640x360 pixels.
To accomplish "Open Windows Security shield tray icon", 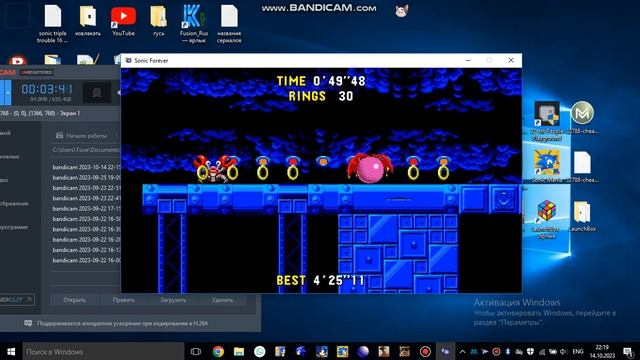I will point(530,351).
